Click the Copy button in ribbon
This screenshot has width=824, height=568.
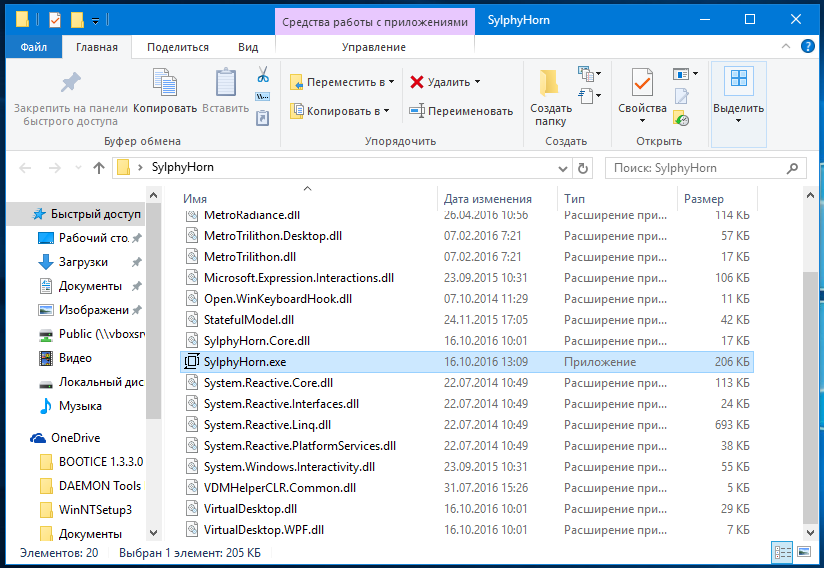coord(165,90)
